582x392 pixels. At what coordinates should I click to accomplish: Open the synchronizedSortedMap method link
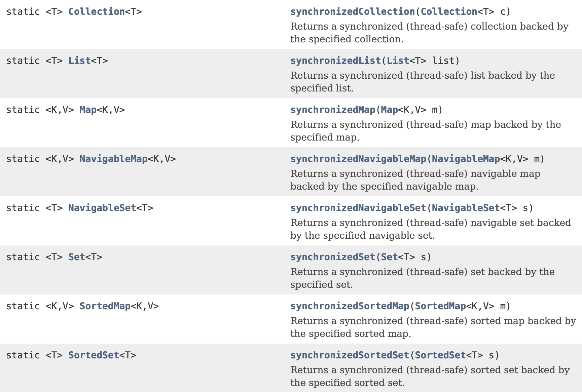coord(350,306)
